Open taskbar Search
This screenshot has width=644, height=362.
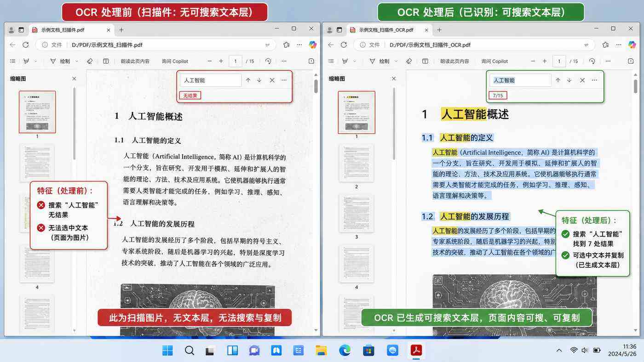click(189, 351)
